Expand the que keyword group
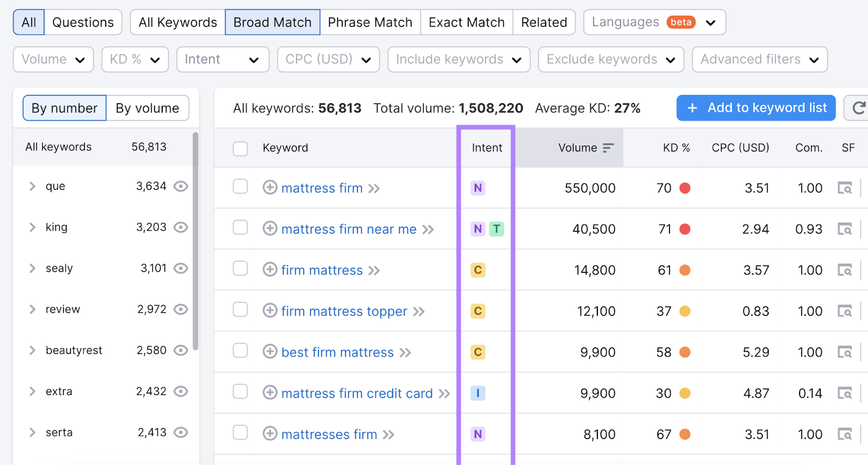The image size is (868, 465). click(32, 186)
